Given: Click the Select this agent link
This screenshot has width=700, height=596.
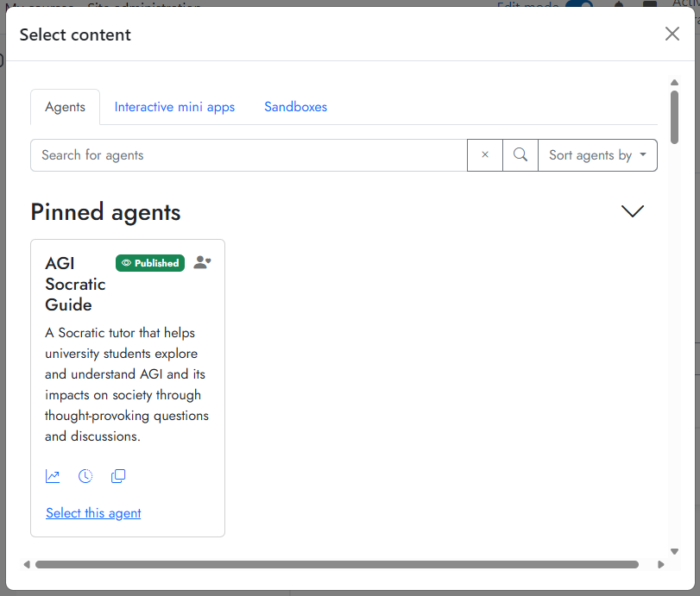Looking at the screenshot, I should click(93, 513).
